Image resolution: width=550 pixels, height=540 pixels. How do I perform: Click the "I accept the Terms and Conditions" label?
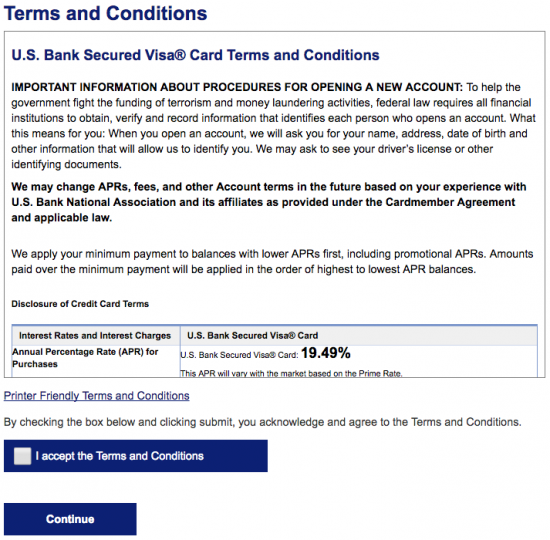point(120,456)
